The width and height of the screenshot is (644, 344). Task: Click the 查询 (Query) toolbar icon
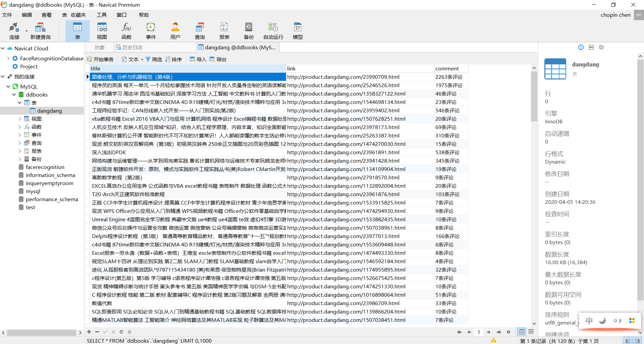(200, 31)
